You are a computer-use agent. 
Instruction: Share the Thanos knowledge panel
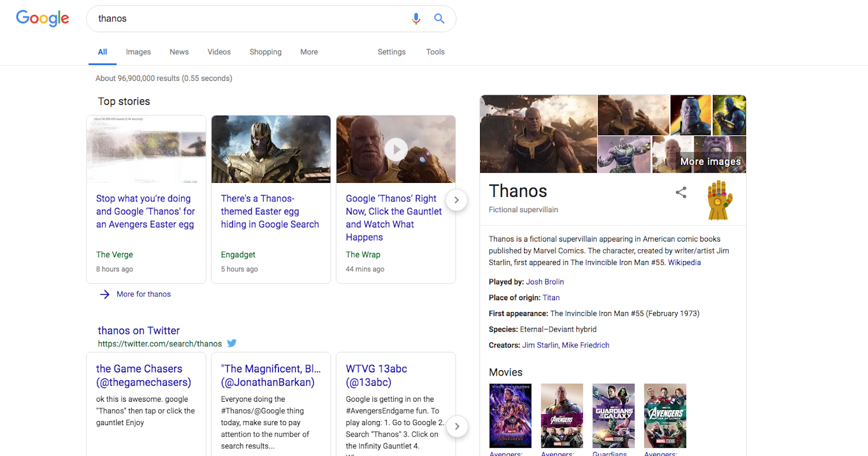coord(681,192)
